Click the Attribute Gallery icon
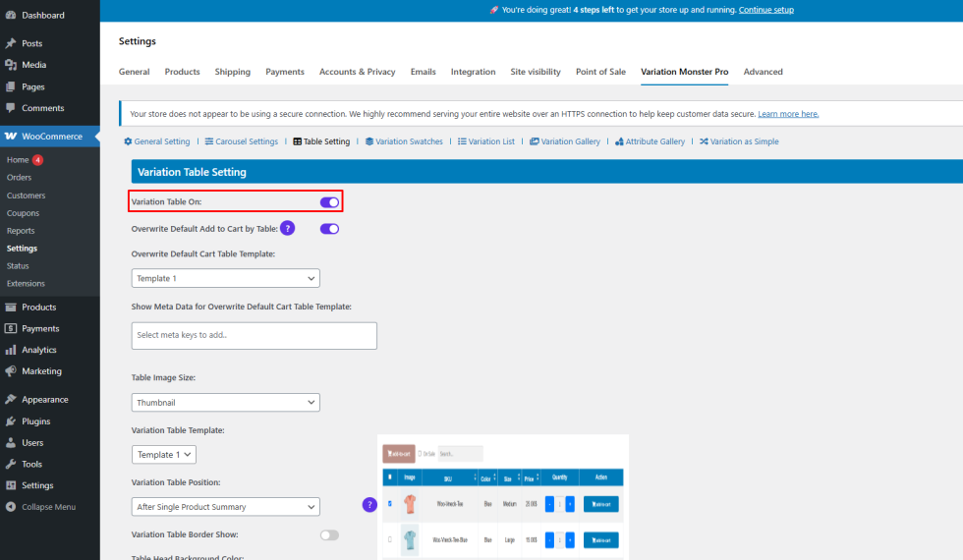Image resolution: width=963 pixels, height=560 pixels. 619,141
